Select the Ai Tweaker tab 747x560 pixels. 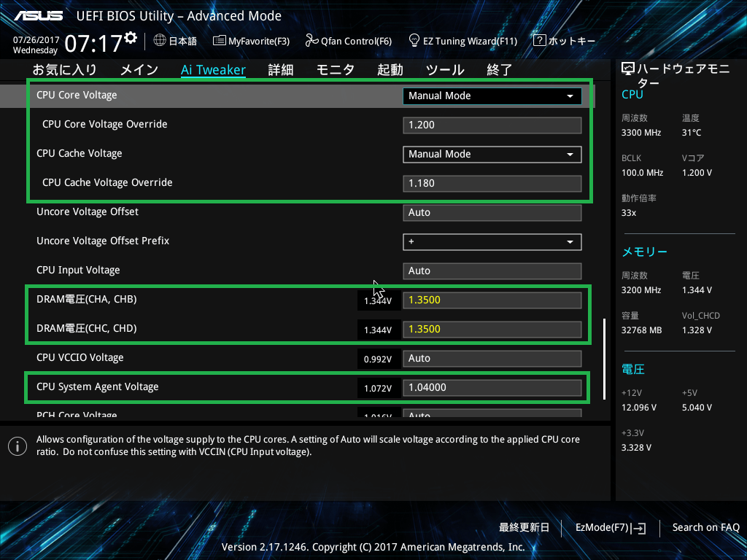(214, 70)
